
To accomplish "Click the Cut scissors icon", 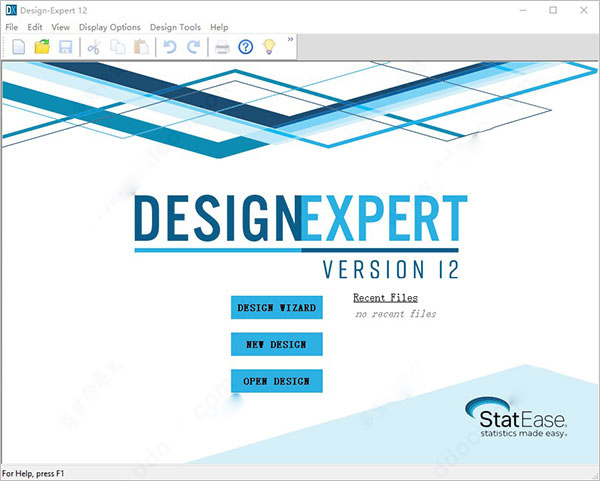I will click(94, 47).
